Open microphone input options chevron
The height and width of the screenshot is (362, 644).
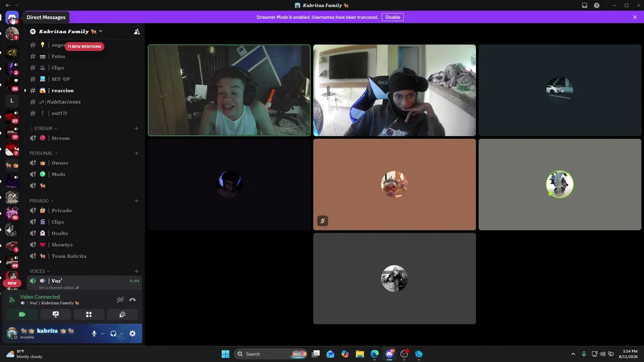pyautogui.click(x=103, y=333)
